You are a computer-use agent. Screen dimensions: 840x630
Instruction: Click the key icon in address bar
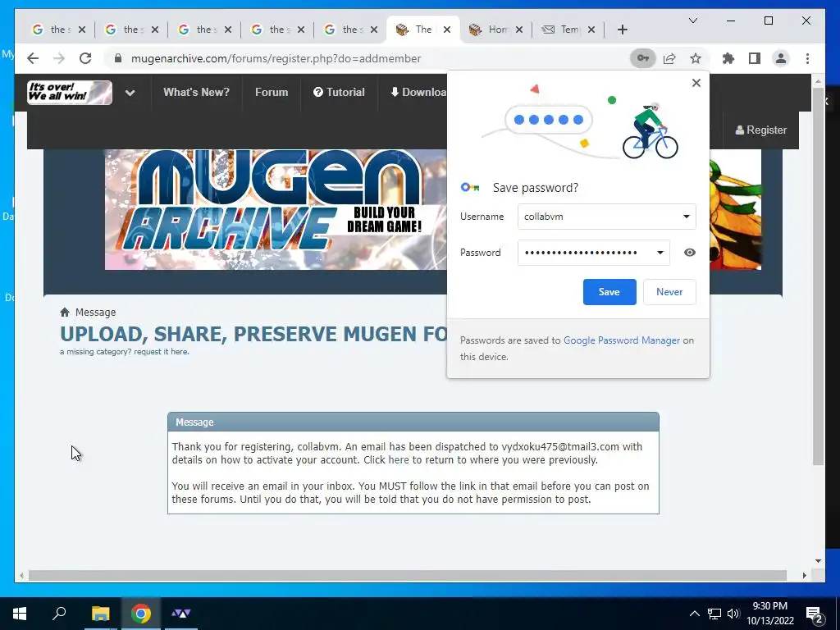(643, 58)
